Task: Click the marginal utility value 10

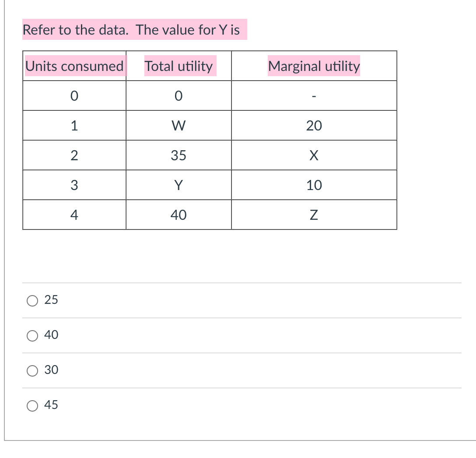Action: [314, 185]
